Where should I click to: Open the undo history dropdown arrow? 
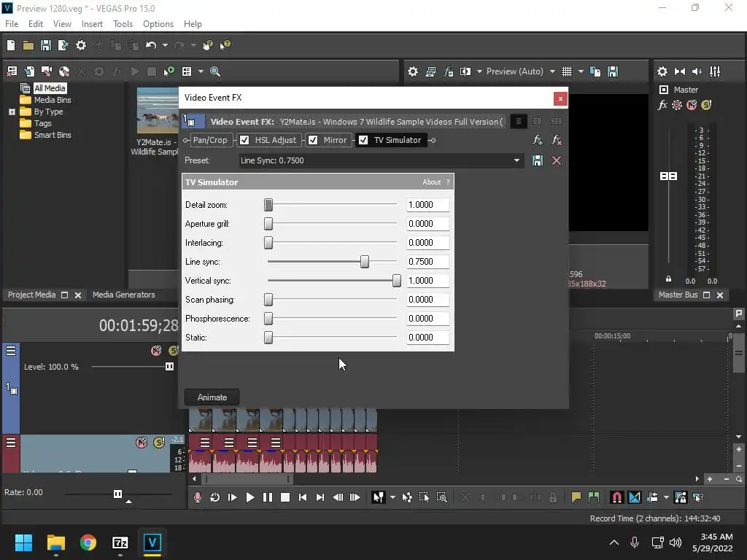[x=165, y=45]
